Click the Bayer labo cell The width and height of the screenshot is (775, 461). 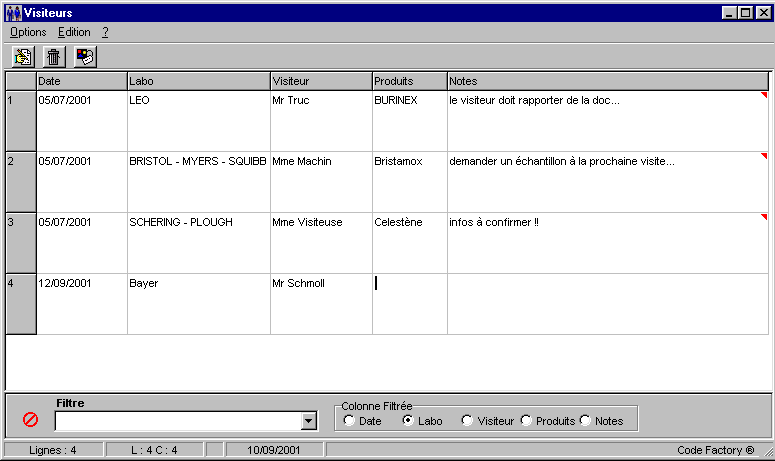click(199, 304)
